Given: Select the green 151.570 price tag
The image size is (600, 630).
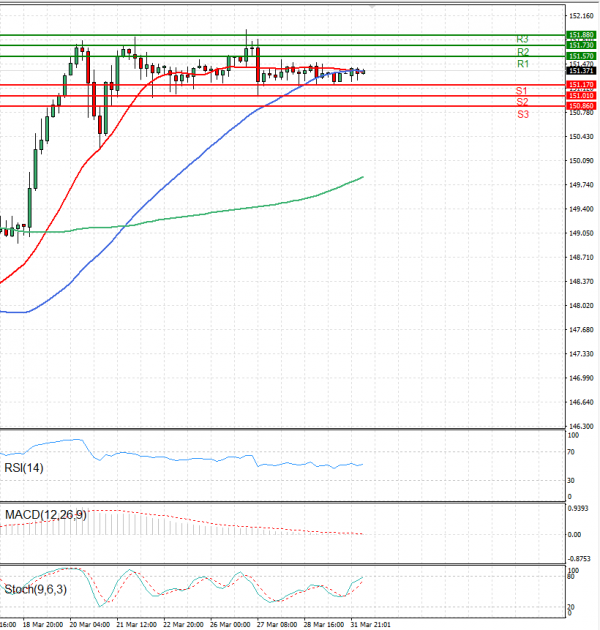Looking at the screenshot, I should pos(581,56).
